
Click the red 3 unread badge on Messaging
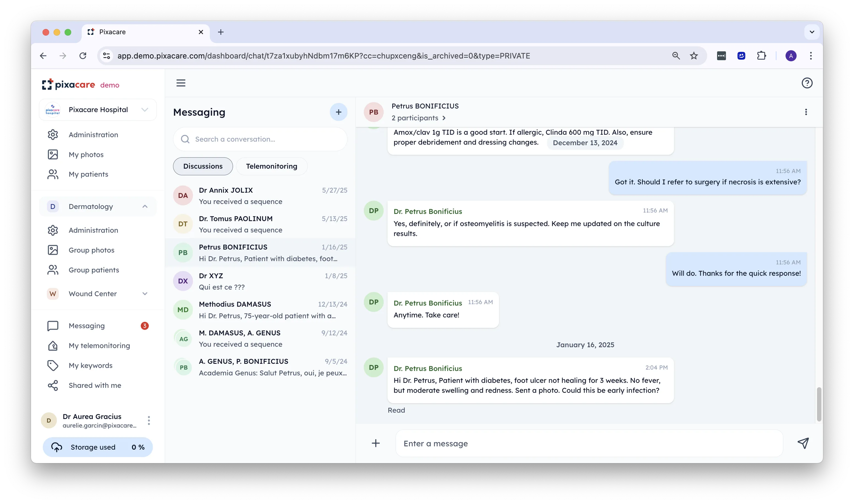[145, 326]
